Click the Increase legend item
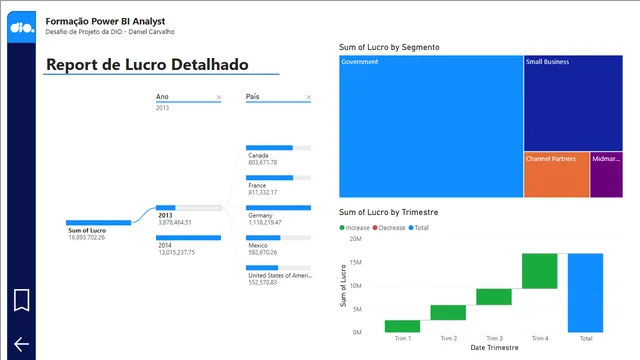 (354, 228)
